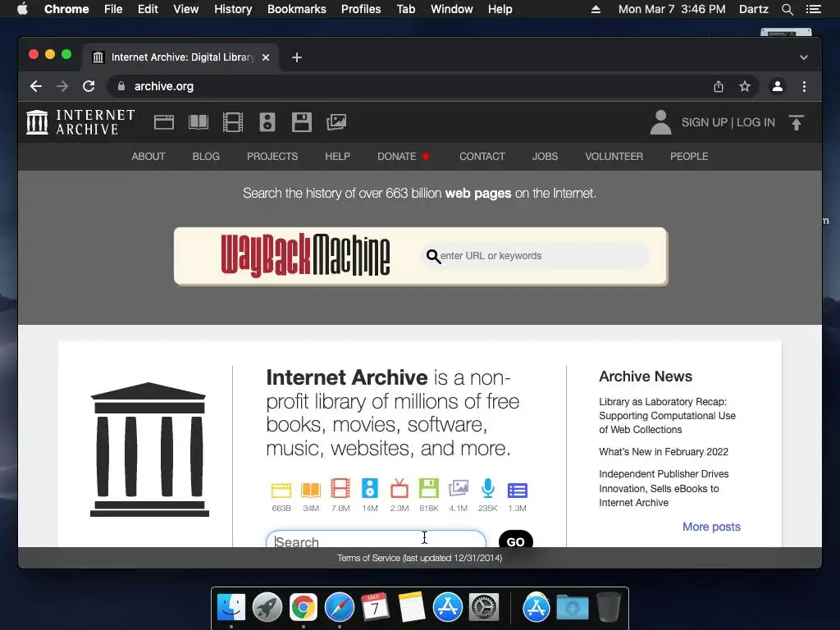
Task: Click the Wayback Machine URL search field
Action: pyautogui.click(x=536, y=256)
